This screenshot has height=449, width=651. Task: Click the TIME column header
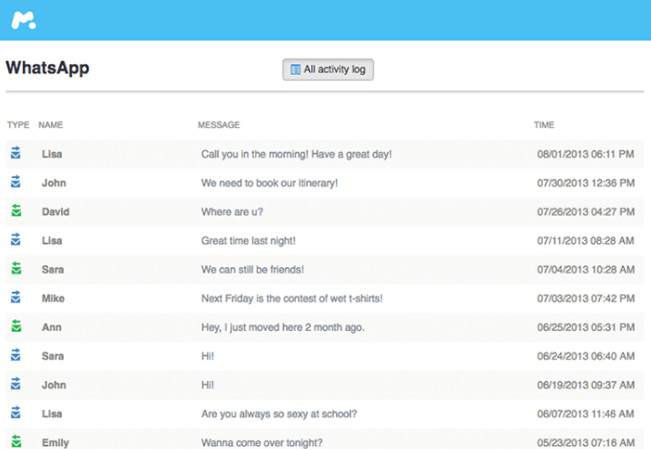click(544, 125)
